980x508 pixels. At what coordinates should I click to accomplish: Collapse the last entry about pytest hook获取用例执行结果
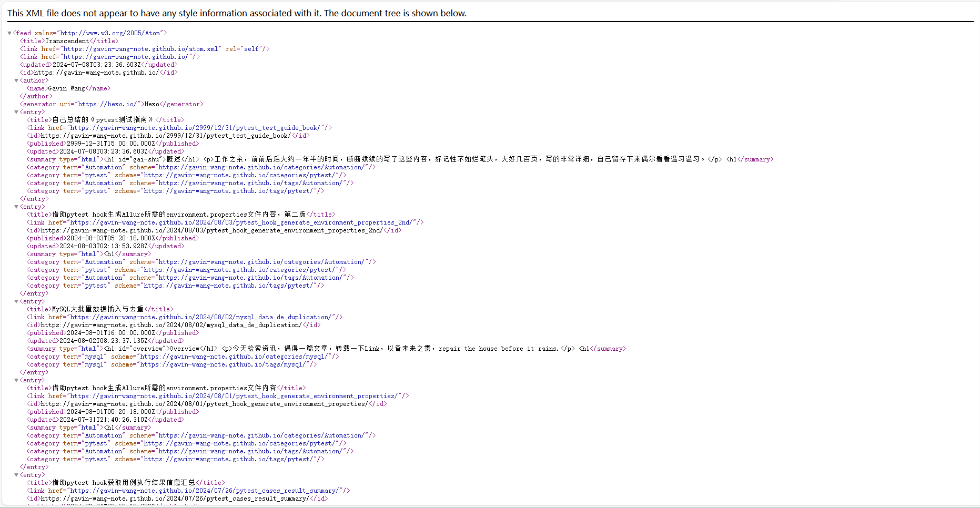tap(16, 475)
